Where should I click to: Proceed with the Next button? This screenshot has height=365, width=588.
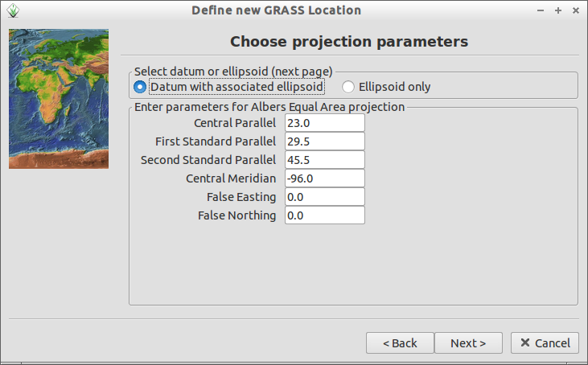click(x=468, y=342)
